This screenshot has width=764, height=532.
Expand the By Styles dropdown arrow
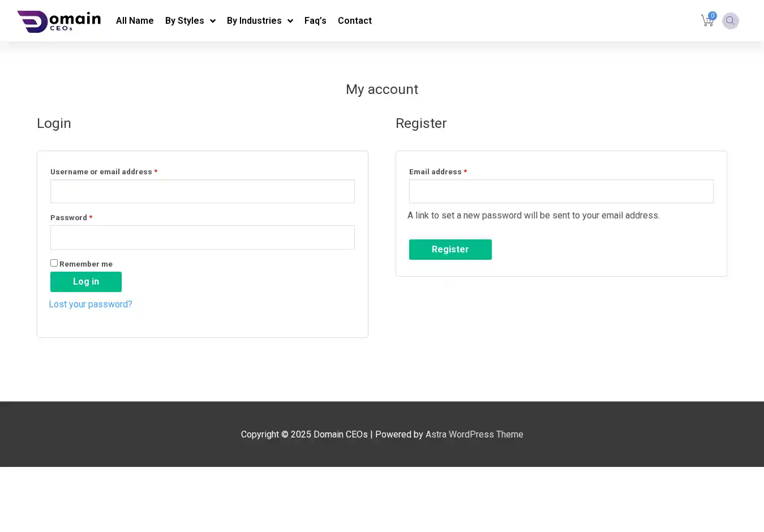tap(213, 21)
